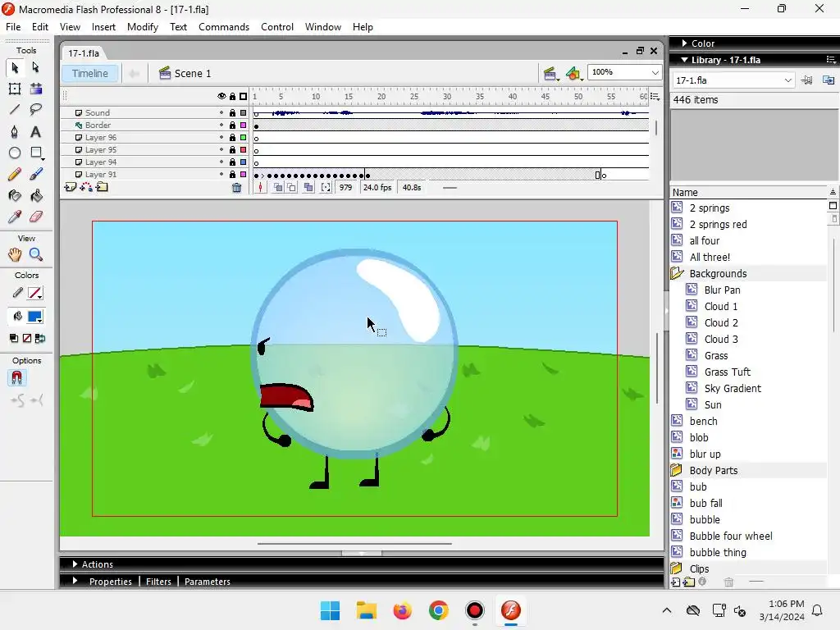Click the Edit Scene icon
This screenshot has height=630, width=840.
point(550,73)
